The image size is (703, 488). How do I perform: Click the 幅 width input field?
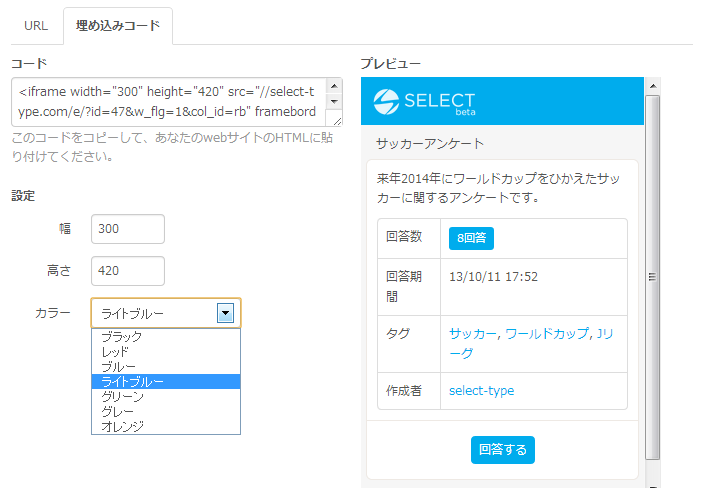point(127,228)
